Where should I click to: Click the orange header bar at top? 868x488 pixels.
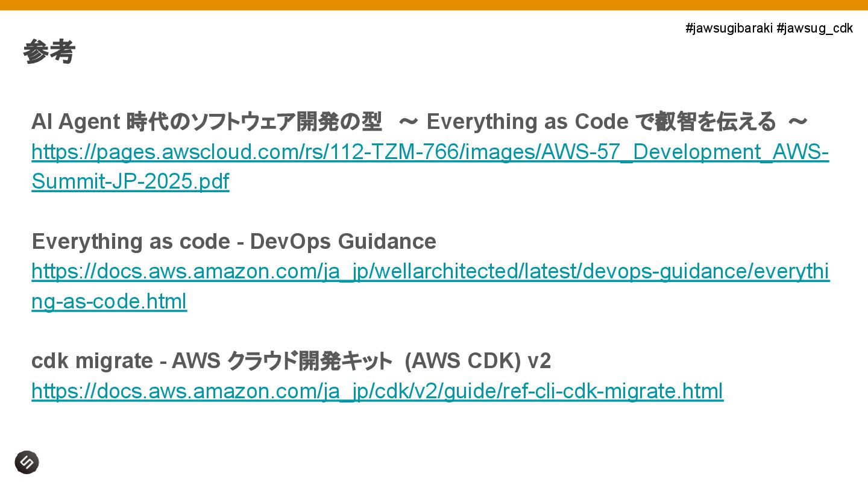pyautogui.click(x=434, y=5)
